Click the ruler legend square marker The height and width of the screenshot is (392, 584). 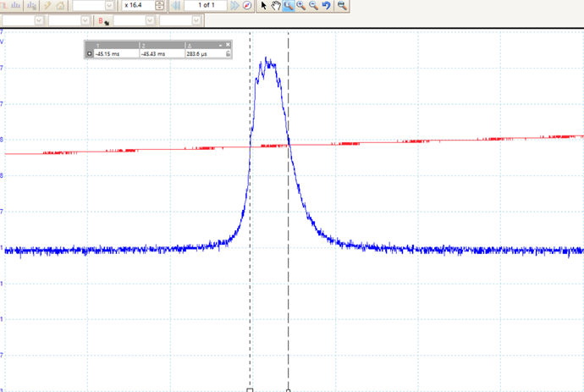tap(90, 53)
